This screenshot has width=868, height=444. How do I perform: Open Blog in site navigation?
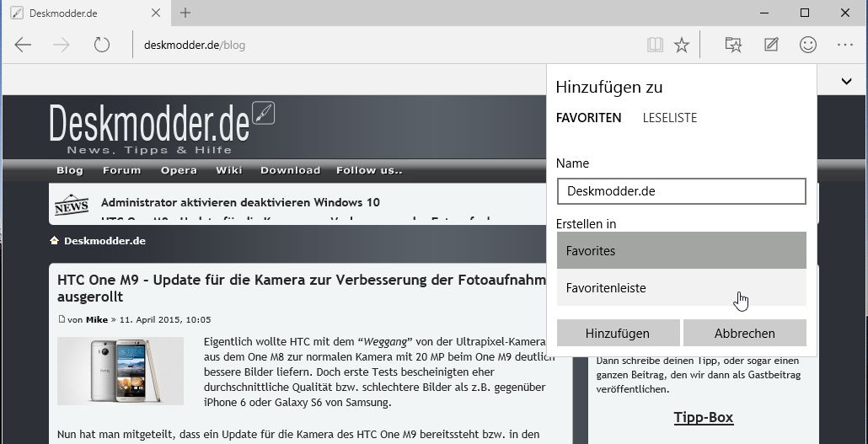[70, 170]
